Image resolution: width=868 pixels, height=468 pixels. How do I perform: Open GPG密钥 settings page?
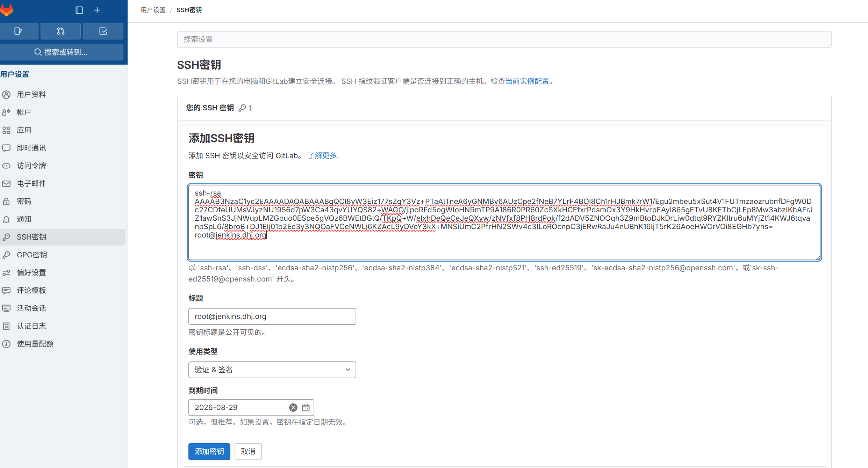63,255
